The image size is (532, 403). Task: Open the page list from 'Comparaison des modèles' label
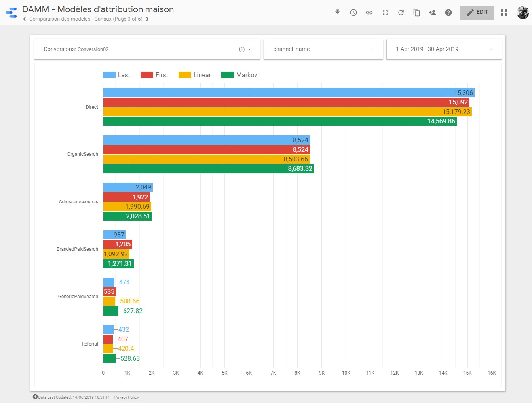86,19
